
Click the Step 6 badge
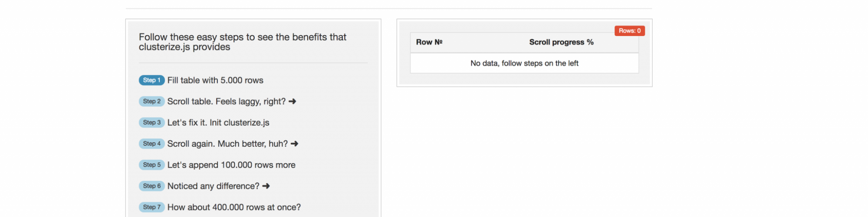coord(151,186)
